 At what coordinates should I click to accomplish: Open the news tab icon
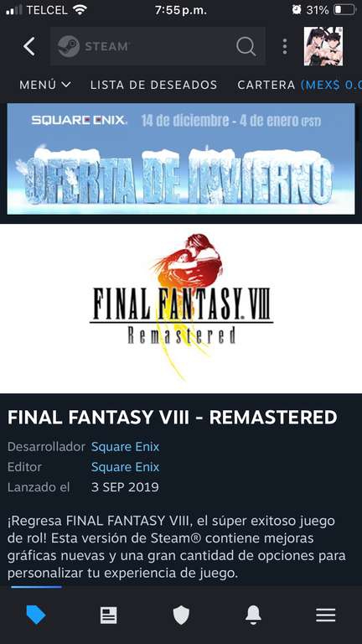(109, 615)
